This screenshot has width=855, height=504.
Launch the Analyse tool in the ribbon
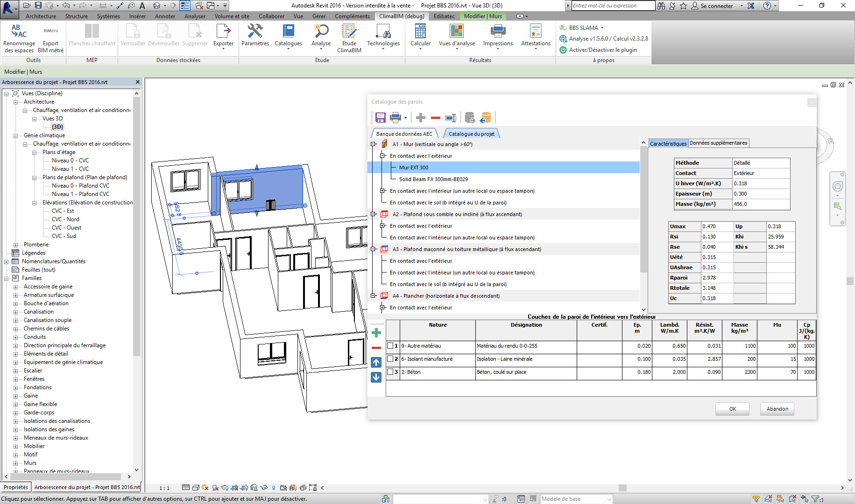(x=321, y=35)
